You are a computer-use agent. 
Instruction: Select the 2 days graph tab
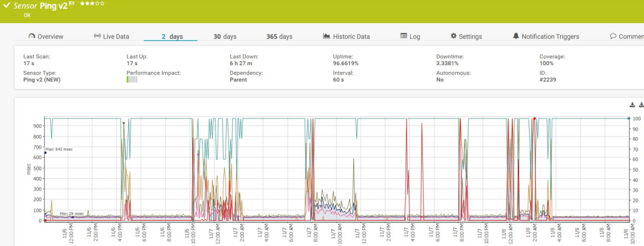(x=172, y=36)
